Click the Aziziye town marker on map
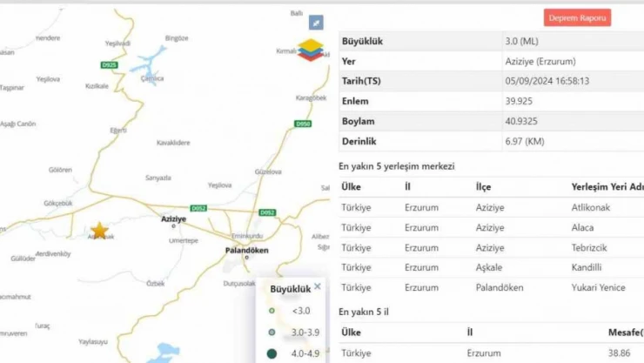Viewport: 644px width, 363px height. pos(174,225)
